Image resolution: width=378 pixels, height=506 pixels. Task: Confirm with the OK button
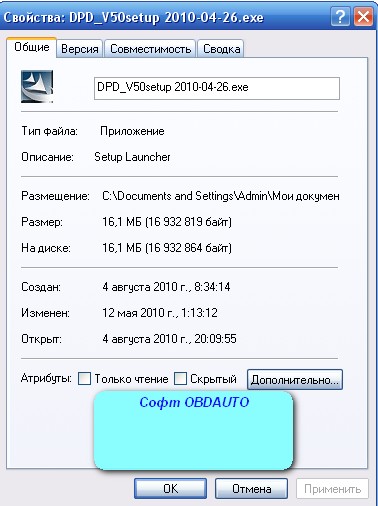pyautogui.click(x=170, y=489)
